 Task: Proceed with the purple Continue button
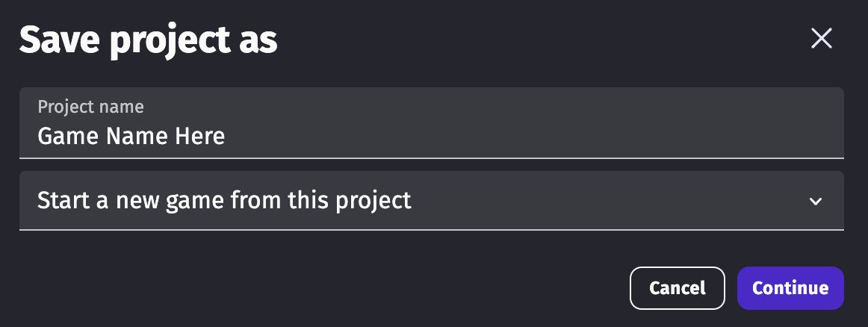(x=790, y=288)
